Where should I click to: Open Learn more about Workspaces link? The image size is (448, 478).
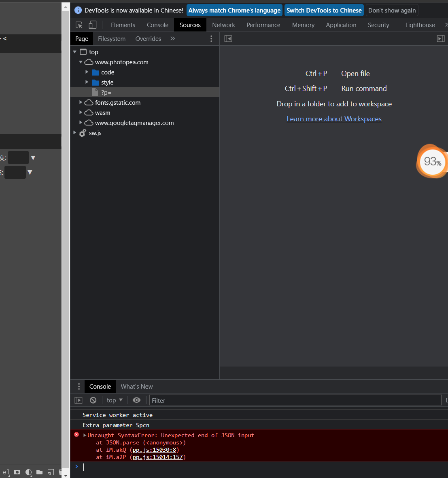point(334,118)
